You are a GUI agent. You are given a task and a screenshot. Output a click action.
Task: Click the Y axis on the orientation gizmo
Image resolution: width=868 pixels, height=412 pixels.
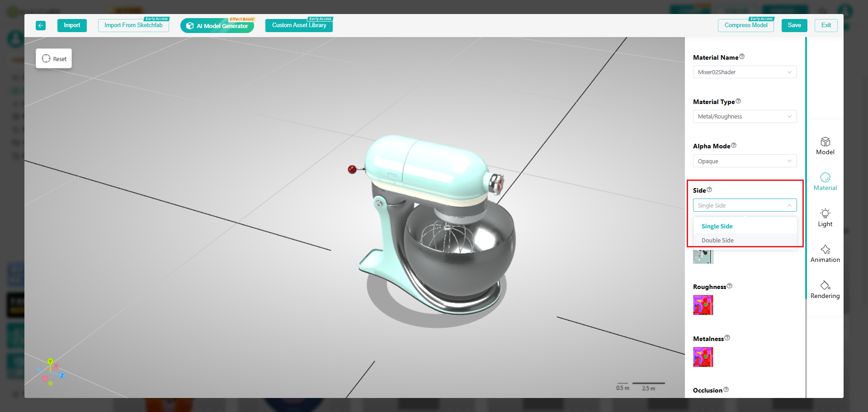pyautogui.click(x=50, y=361)
